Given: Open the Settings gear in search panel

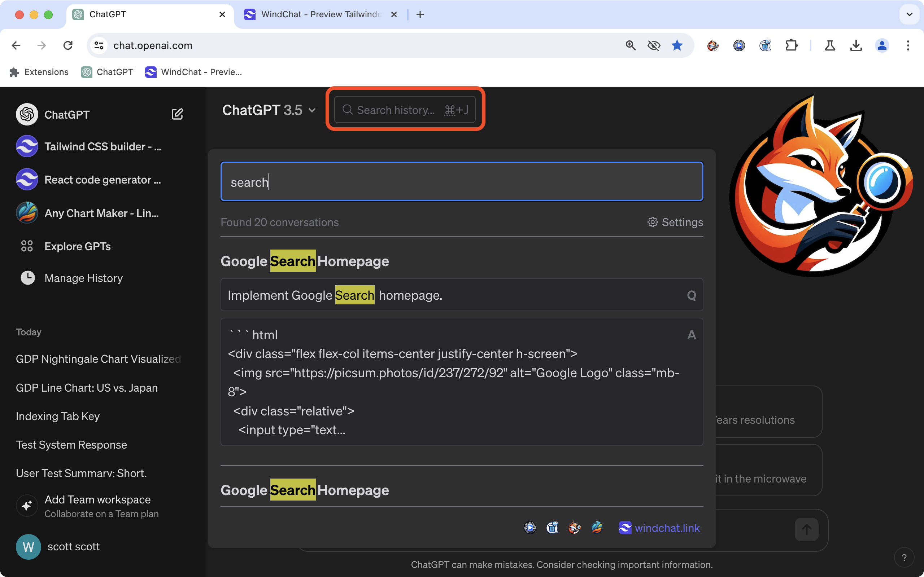Looking at the screenshot, I should point(675,222).
